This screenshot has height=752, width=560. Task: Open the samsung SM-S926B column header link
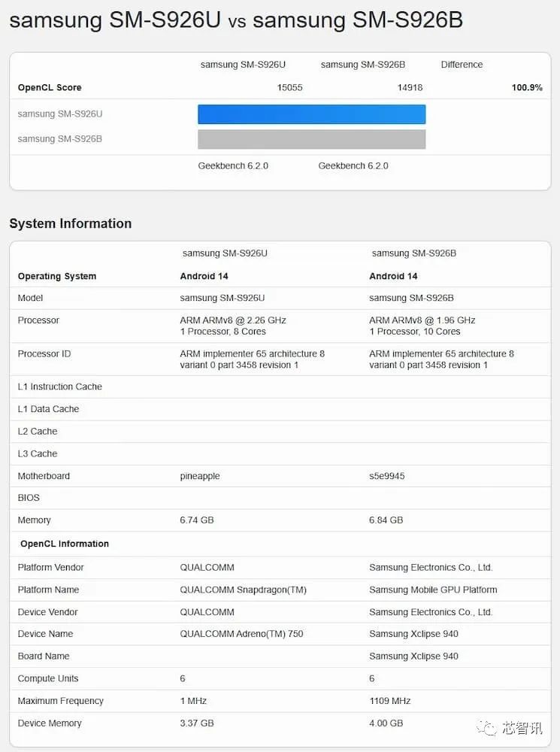[x=363, y=65]
